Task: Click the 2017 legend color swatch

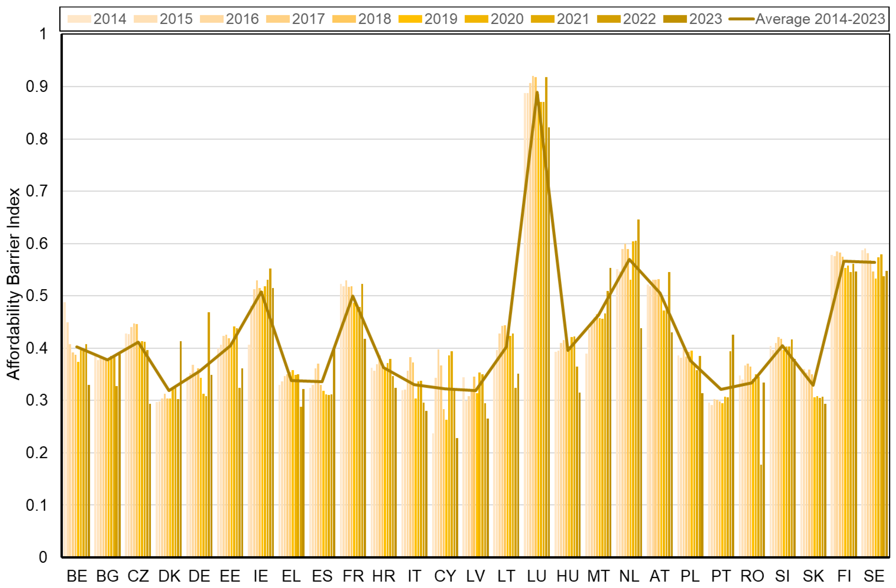Action: (278, 19)
